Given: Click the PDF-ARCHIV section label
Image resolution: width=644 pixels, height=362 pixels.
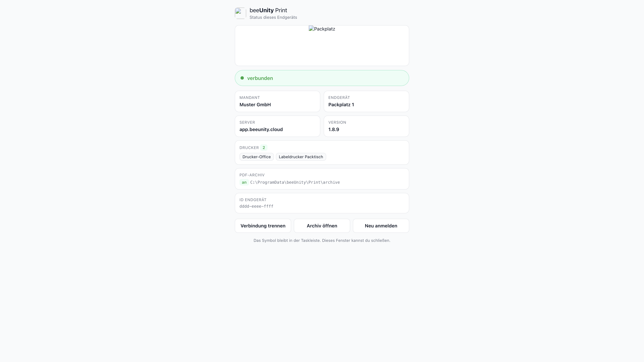Looking at the screenshot, I should click(x=252, y=175).
